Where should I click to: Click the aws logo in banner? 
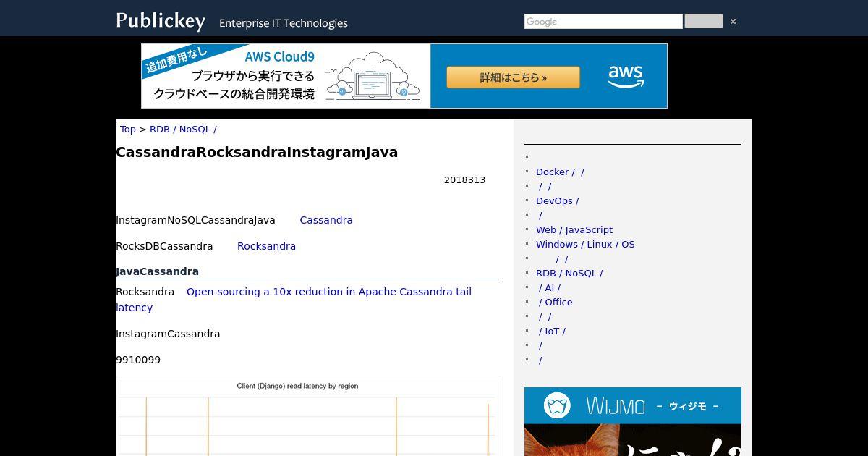(626, 75)
